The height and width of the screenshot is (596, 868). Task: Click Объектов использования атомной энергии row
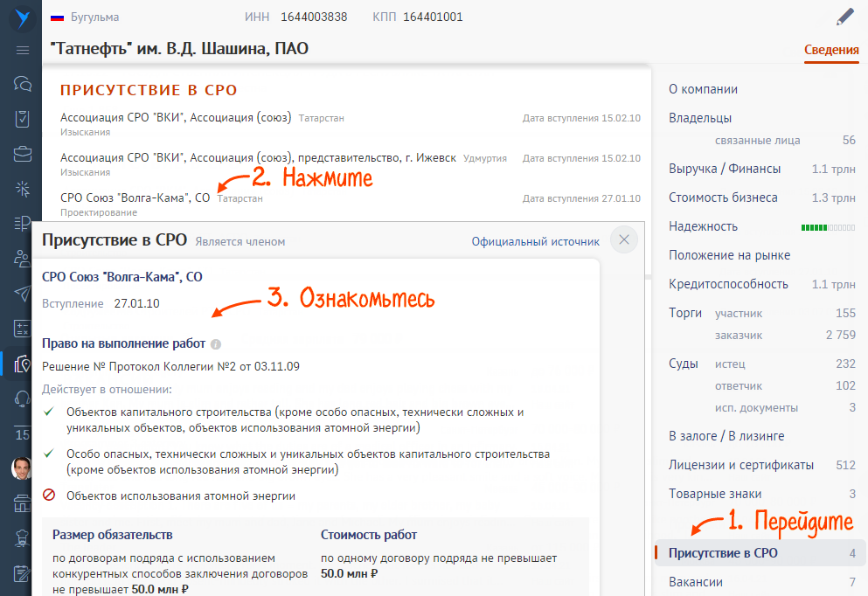(x=180, y=496)
